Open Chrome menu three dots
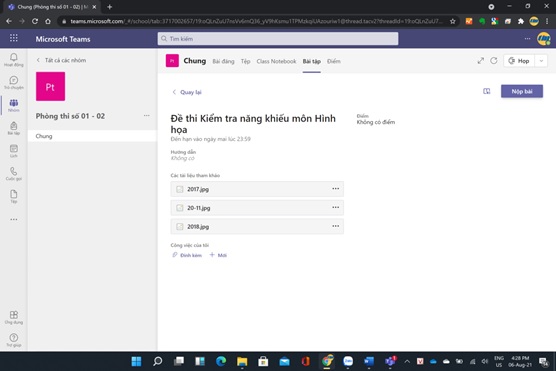 (547, 21)
